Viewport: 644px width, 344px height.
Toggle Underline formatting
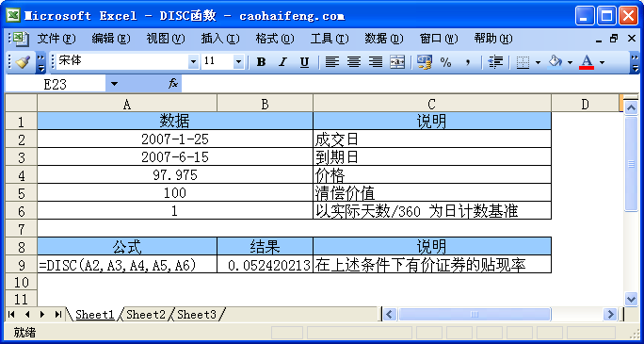pos(304,62)
